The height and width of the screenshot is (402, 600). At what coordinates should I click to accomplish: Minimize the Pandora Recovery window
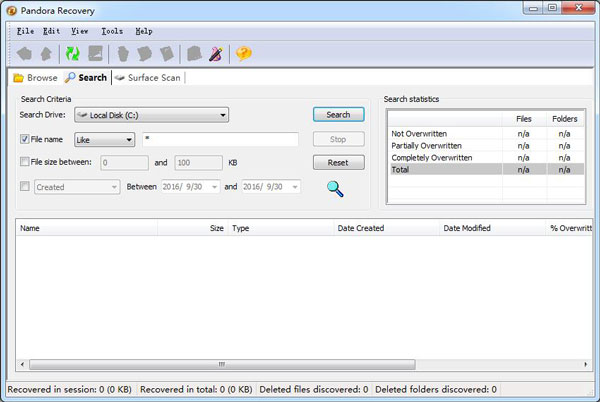tap(533, 8)
